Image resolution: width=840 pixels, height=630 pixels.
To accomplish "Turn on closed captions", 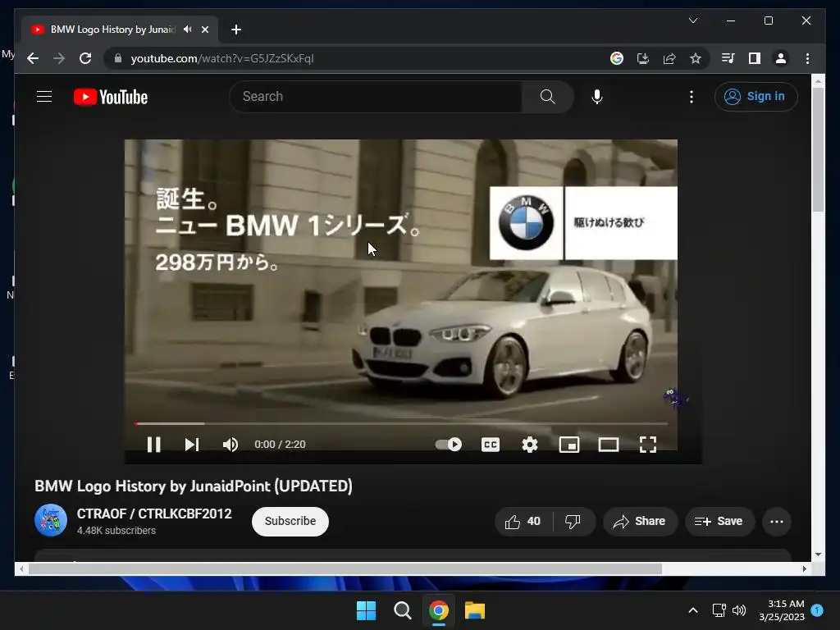I will tap(491, 445).
